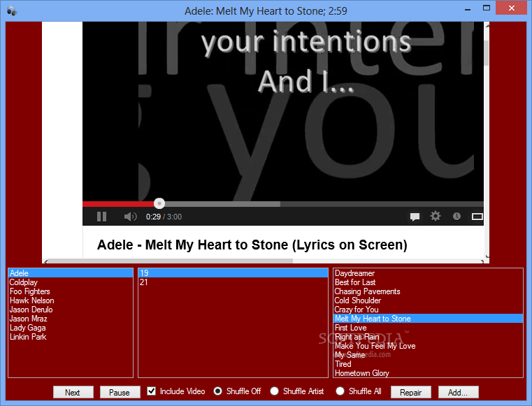Click the Repair button
Viewport: 532px width, 406px height.
411,392
